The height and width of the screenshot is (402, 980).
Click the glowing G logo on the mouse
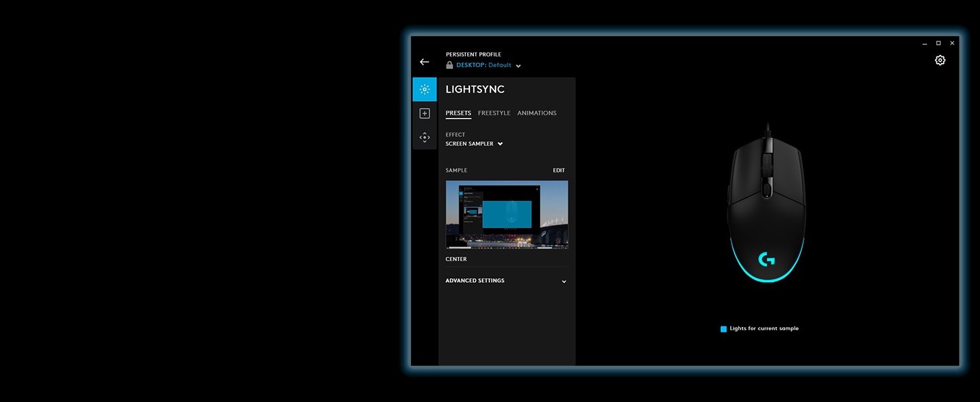coord(766,259)
